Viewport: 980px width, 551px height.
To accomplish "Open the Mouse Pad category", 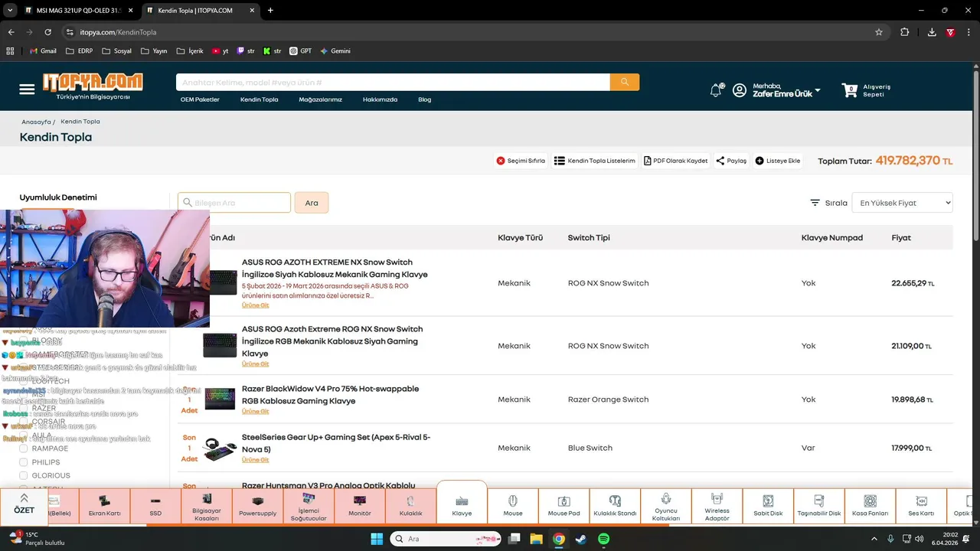I will coord(563,507).
